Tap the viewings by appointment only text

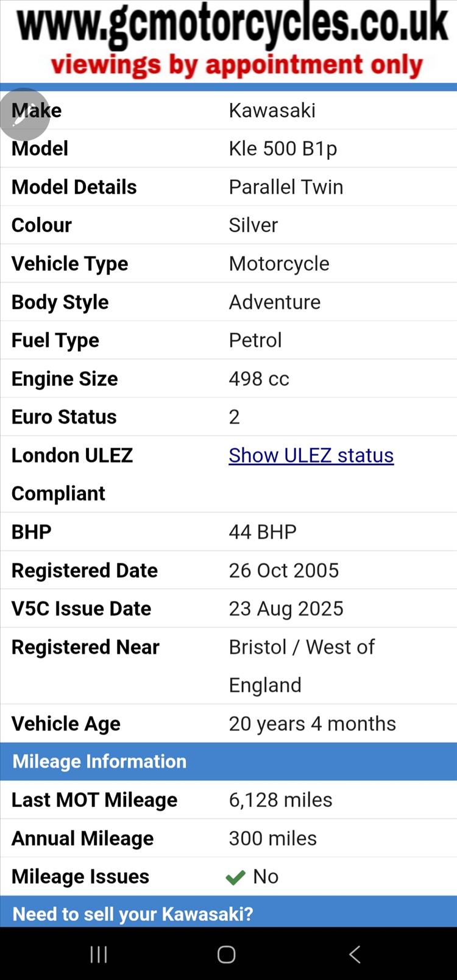[236, 65]
